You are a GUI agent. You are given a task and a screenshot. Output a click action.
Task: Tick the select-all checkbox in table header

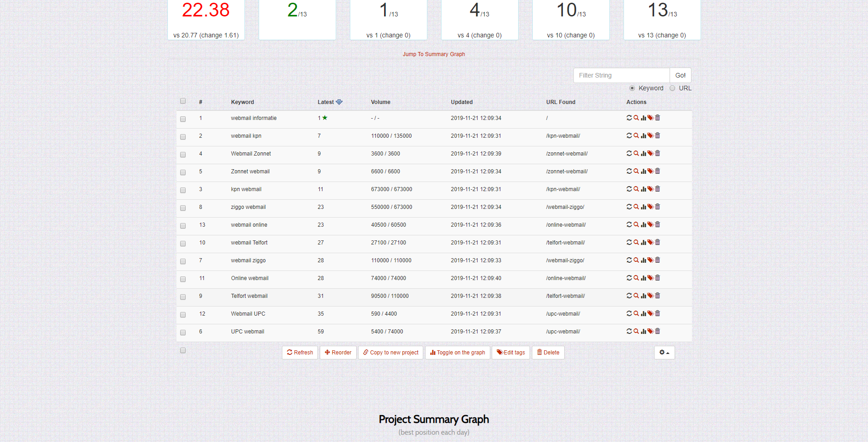[183, 101]
